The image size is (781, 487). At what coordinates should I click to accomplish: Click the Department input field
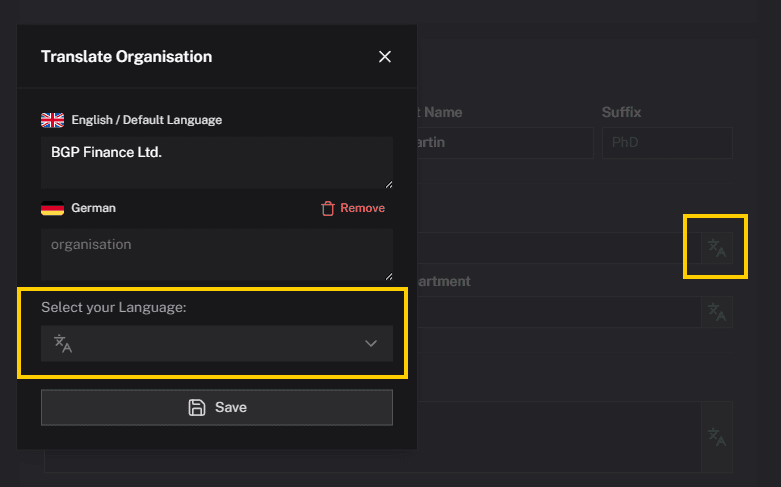point(559,312)
